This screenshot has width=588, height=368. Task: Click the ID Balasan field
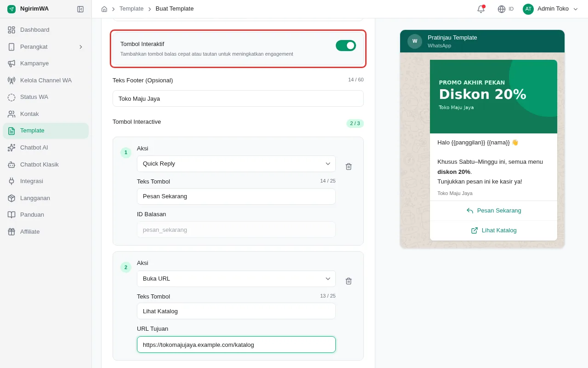[x=236, y=230]
